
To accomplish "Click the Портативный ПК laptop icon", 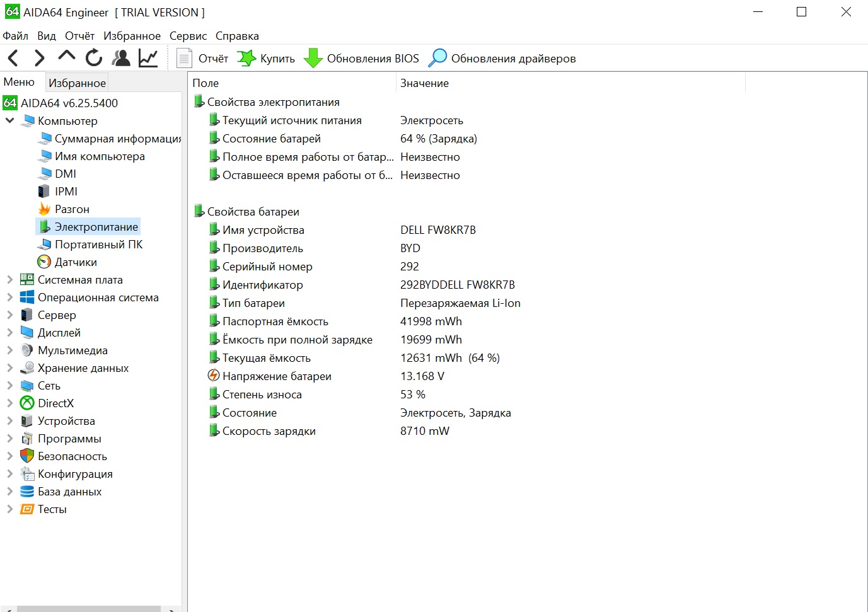I will pos(44,244).
